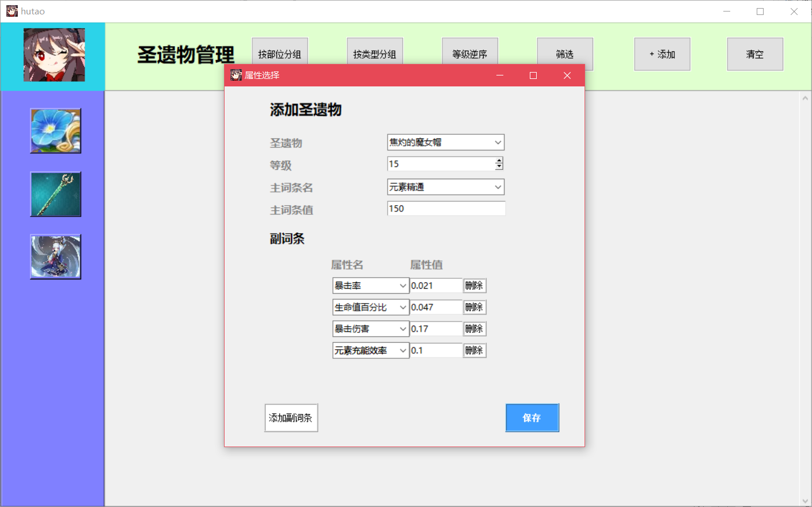
Task: Click the 属性选择 dialog title icon
Action: tap(236, 75)
